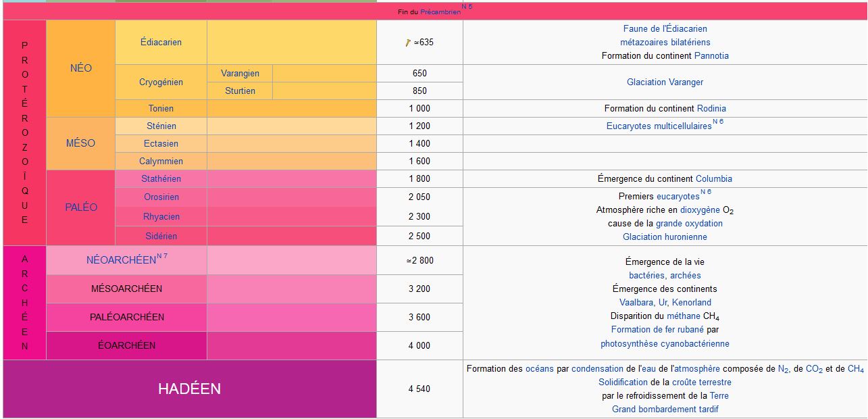This screenshot has width=868, height=419.
Task: Open the Sidérien period link
Action: pyautogui.click(x=161, y=236)
